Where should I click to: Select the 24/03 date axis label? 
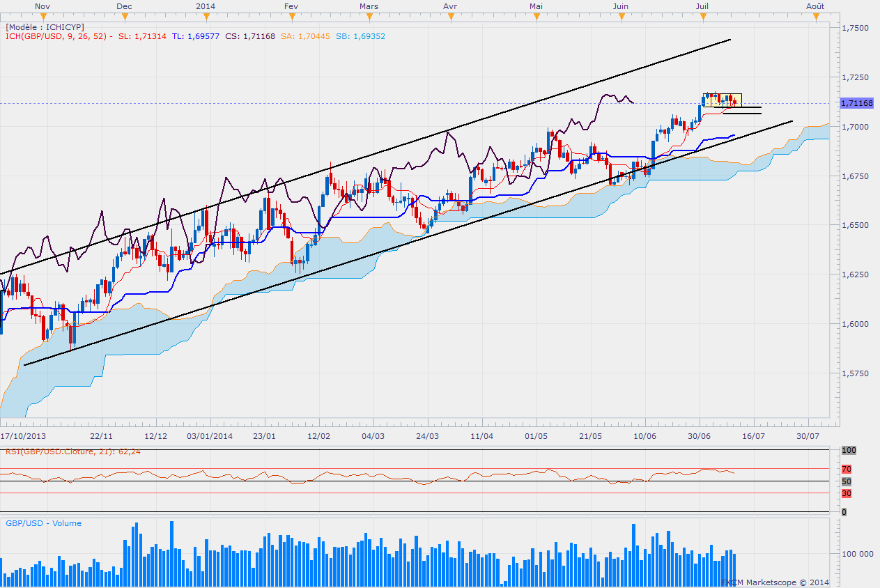(428, 436)
